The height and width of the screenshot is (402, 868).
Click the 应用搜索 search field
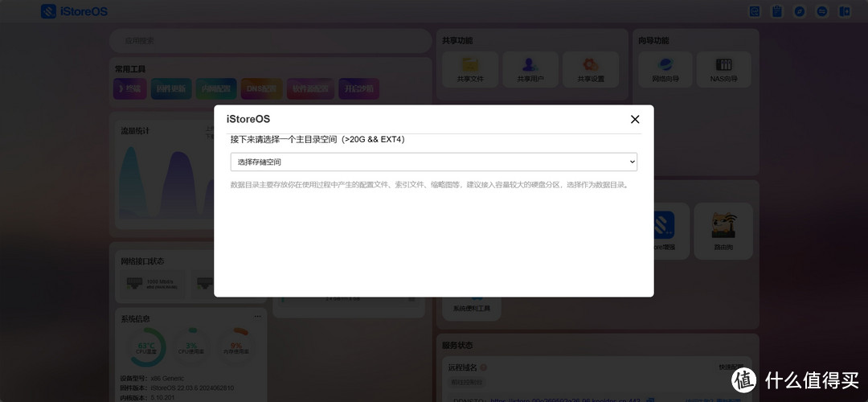[x=270, y=41]
